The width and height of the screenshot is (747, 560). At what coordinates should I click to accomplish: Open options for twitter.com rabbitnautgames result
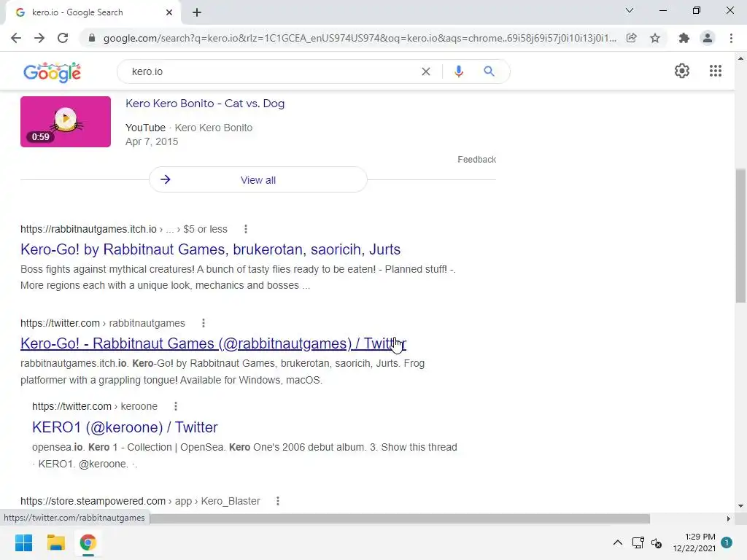[x=204, y=323]
